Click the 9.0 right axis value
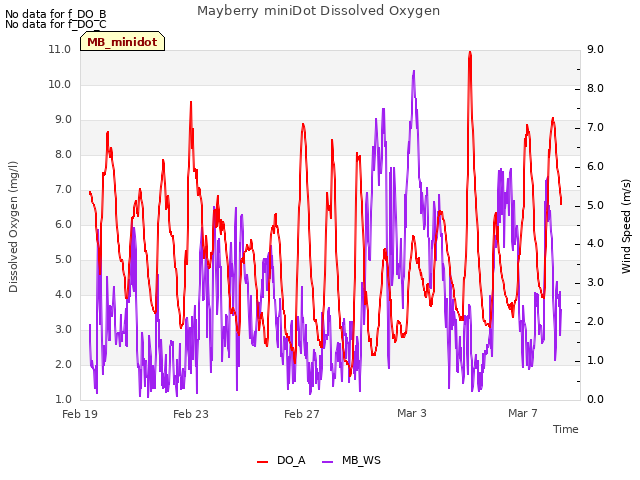640x480 pixels. 595,49
